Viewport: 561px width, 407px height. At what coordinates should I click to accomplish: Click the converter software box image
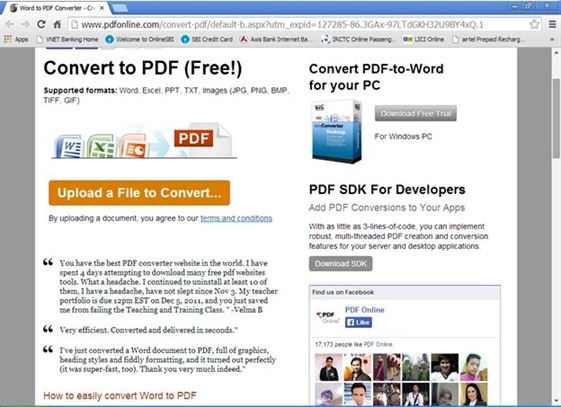337,132
